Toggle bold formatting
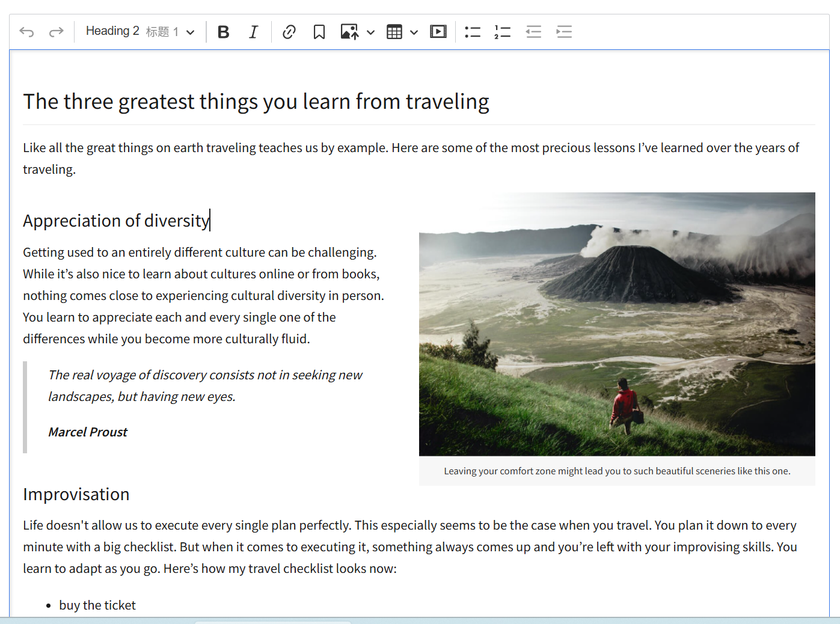The width and height of the screenshot is (840, 624). 224,32
